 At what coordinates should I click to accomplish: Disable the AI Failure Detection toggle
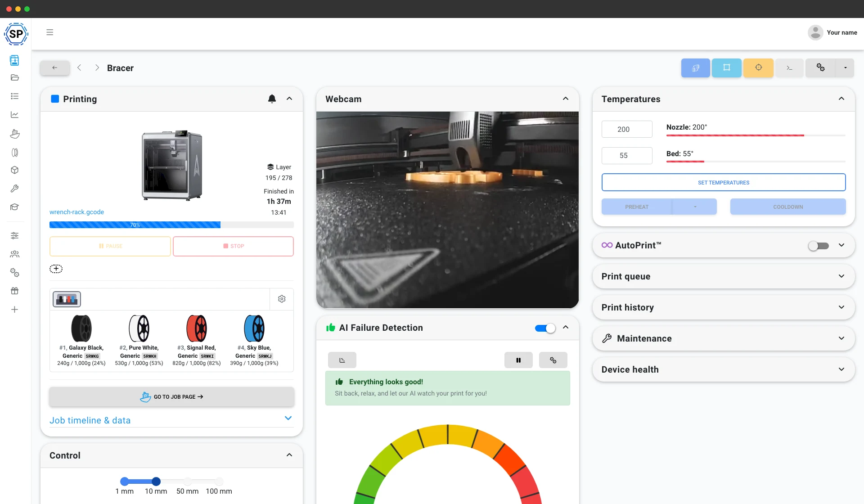(x=545, y=328)
